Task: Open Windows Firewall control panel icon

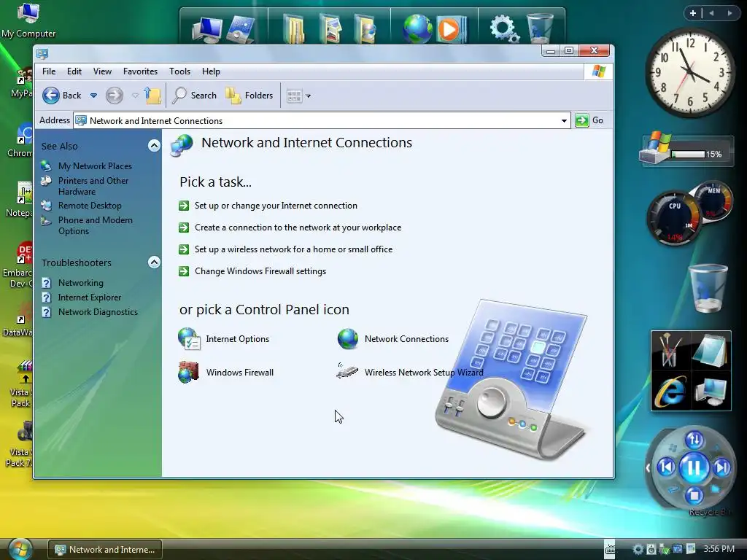Action: pos(189,373)
